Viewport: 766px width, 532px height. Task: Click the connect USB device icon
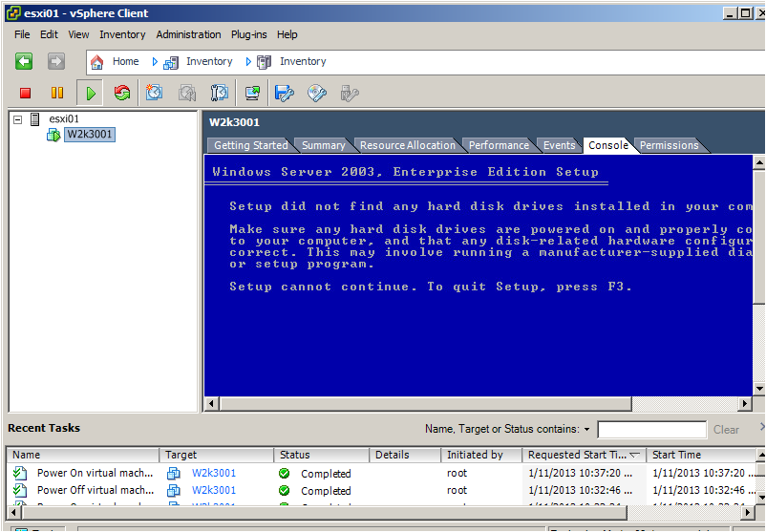coord(350,93)
